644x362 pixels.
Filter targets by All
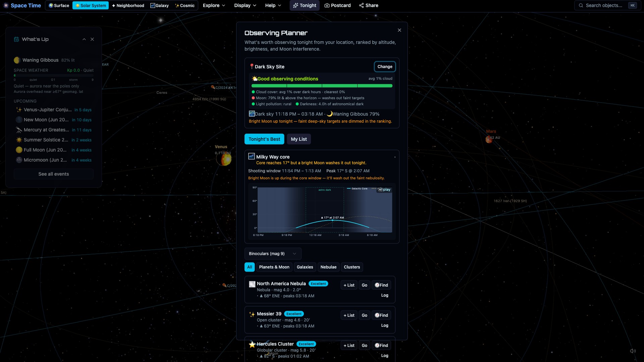click(250, 267)
